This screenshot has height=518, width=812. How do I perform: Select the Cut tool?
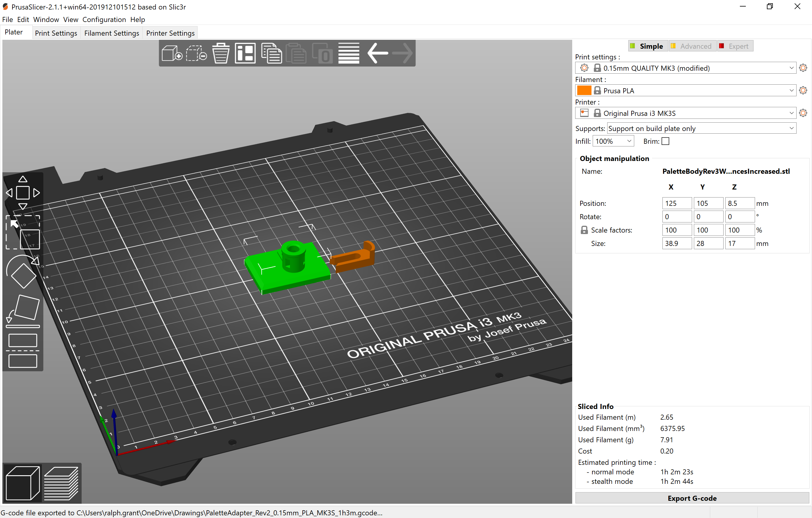coord(23,350)
